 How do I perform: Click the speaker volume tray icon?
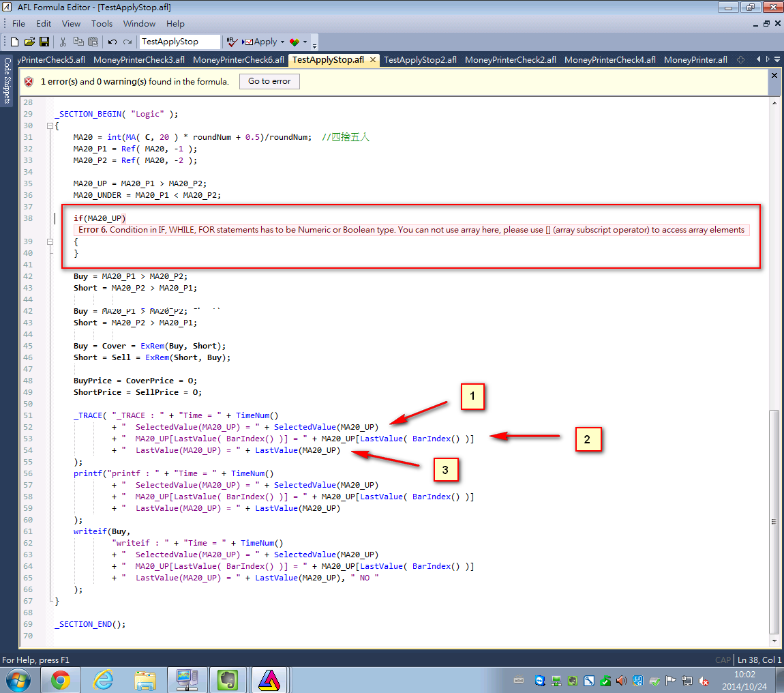[x=621, y=681]
